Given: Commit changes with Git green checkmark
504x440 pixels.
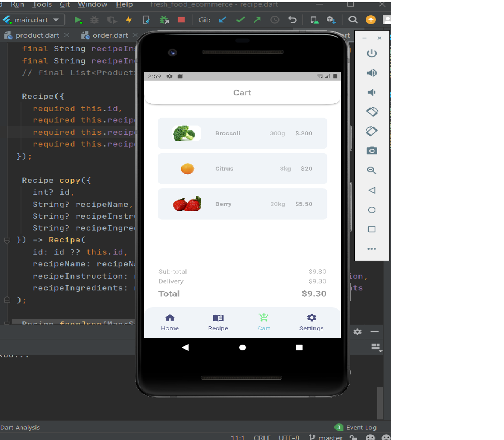Looking at the screenshot, I should point(240,20).
